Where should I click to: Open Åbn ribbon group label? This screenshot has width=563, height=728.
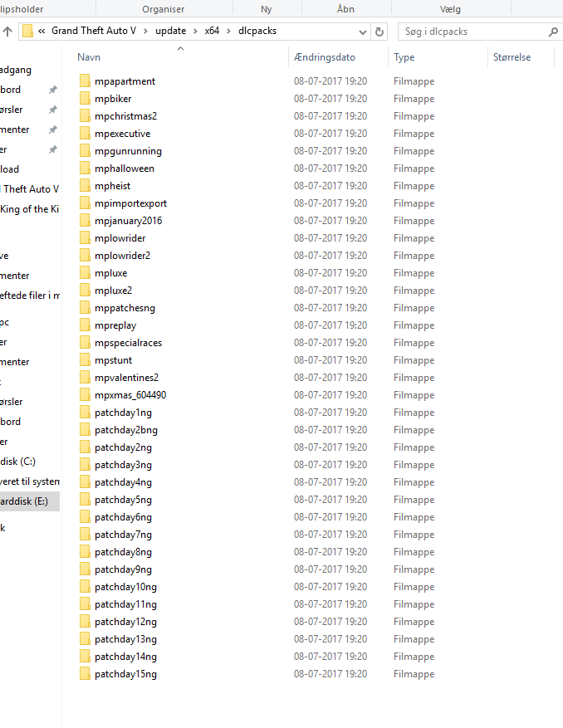345,9
